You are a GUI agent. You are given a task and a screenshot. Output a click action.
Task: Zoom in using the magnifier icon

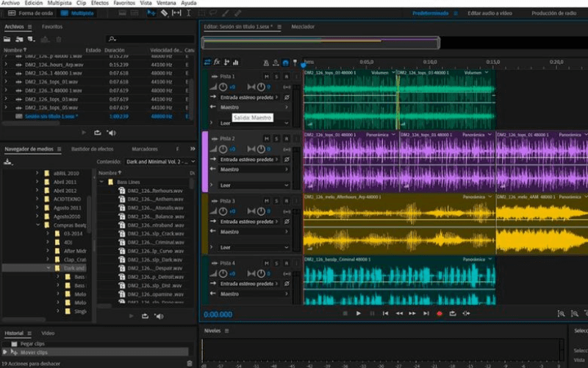tap(562, 314)
